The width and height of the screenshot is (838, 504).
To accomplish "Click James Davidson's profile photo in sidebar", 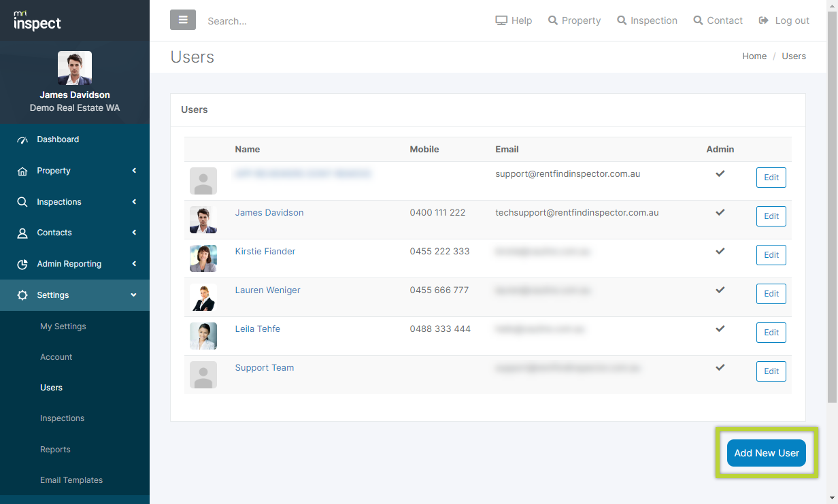I will point(75,68).
